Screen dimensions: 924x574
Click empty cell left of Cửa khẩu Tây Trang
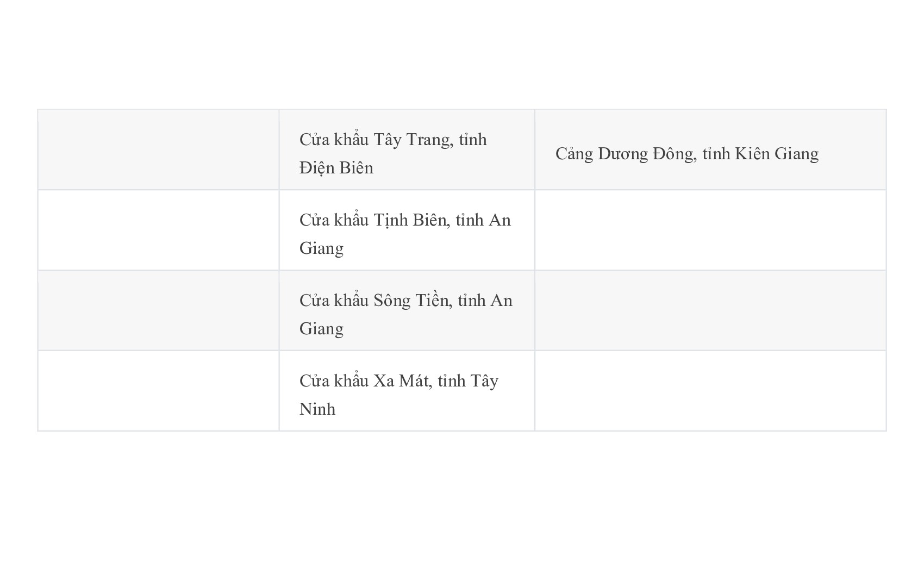tap(158, 150)
